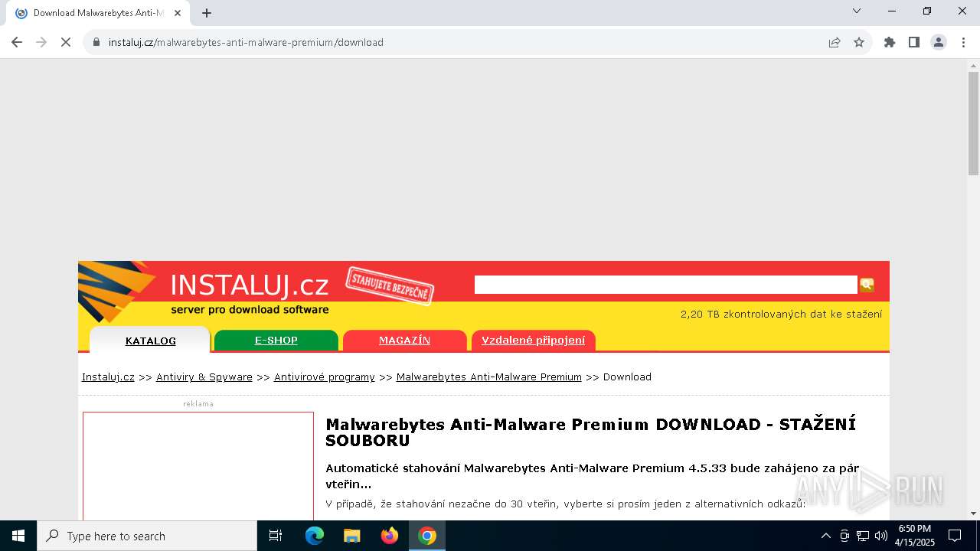Open volume control tray icon
The width and height of the screenshot is (980, 551).
[x=881, y=536]
